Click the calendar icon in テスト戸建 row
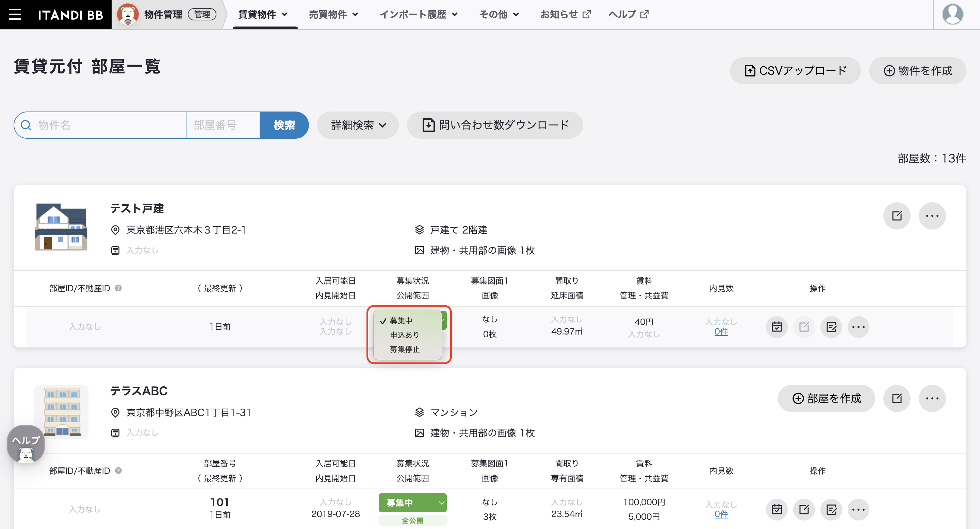 [777, 327]
